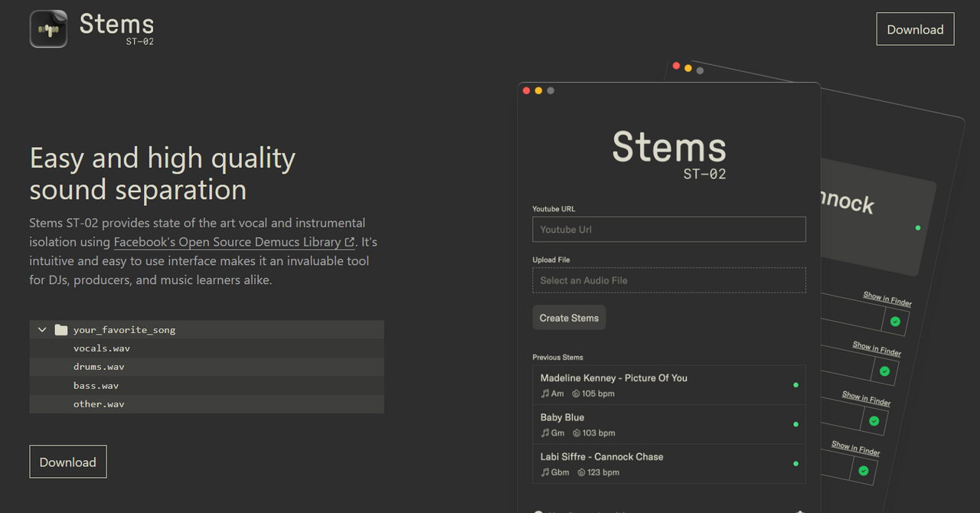980x513 pixels.
Task: Click the Youtube Url input field
Action: coord(669,230)
